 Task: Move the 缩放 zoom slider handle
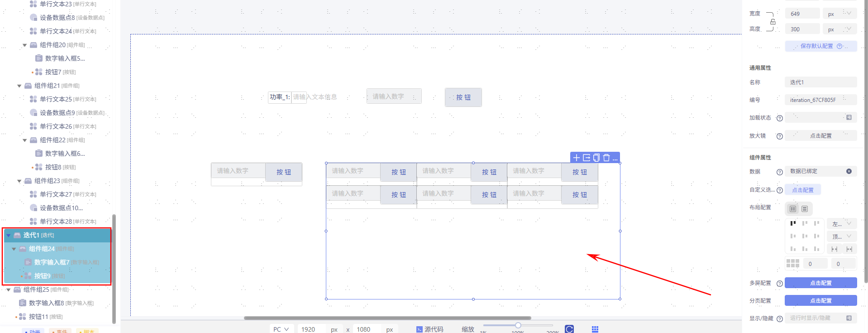[518, 325]
